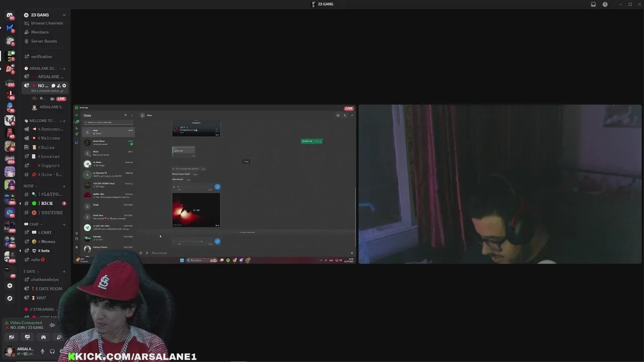The width and height of the screenshot is (644, 362).
Task: Create channel in E DATE category
Action: point(64,271)
